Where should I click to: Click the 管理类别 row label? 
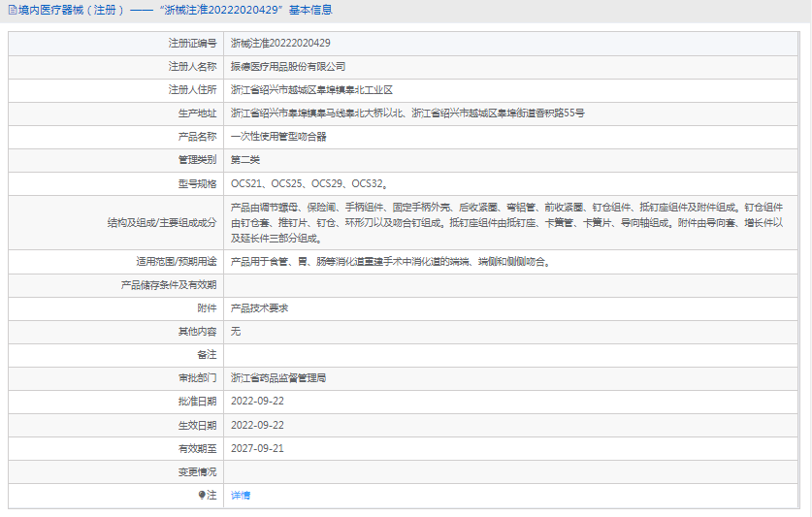[x=197, y=159]
